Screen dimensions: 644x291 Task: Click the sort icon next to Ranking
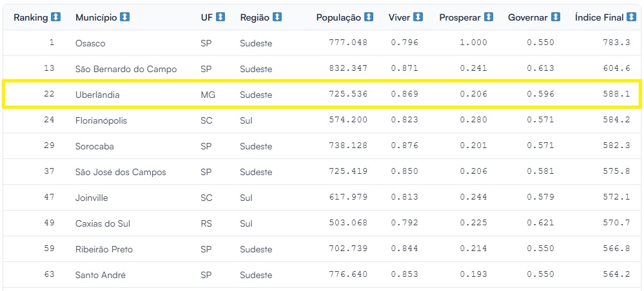(x=56, y=17)
